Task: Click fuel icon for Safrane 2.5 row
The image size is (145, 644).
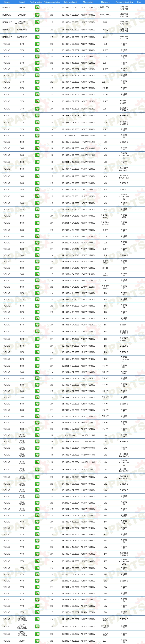Action: pyautogui.click(x=37, y=37)
